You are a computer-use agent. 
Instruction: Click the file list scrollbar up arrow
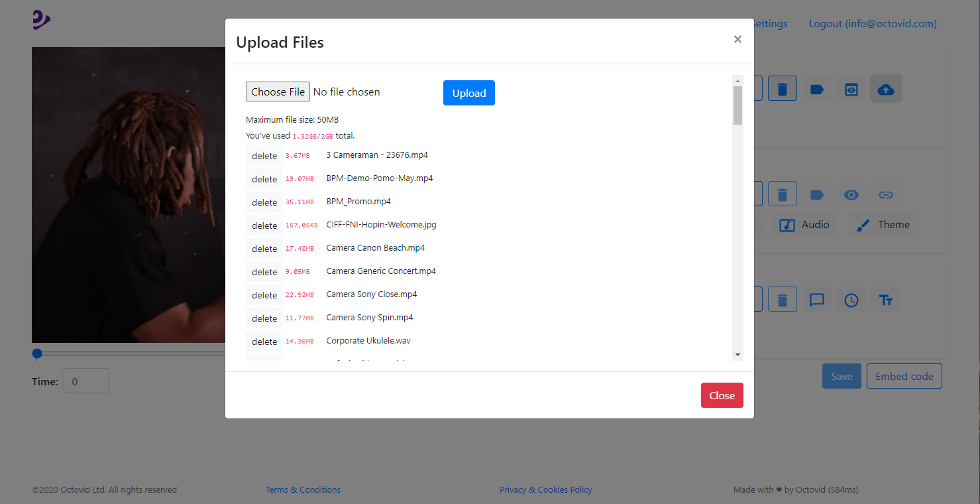pyautogui.click(x=737, y=80)
